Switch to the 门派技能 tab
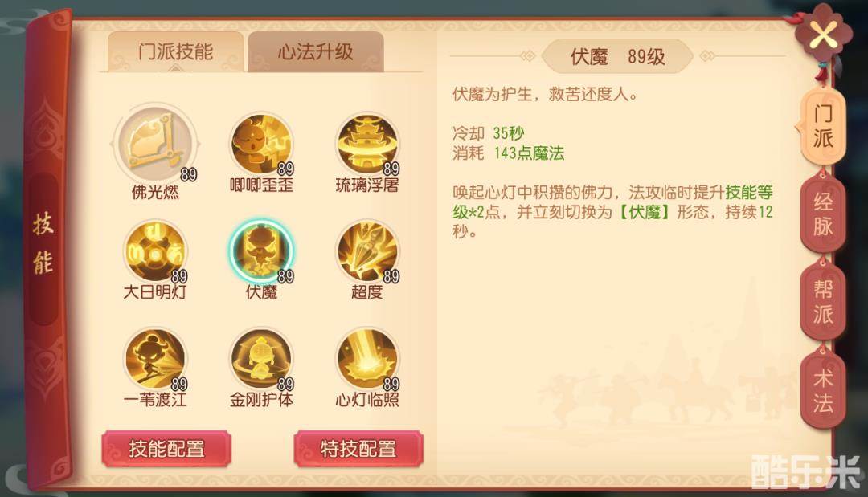 tap(175, 52)
